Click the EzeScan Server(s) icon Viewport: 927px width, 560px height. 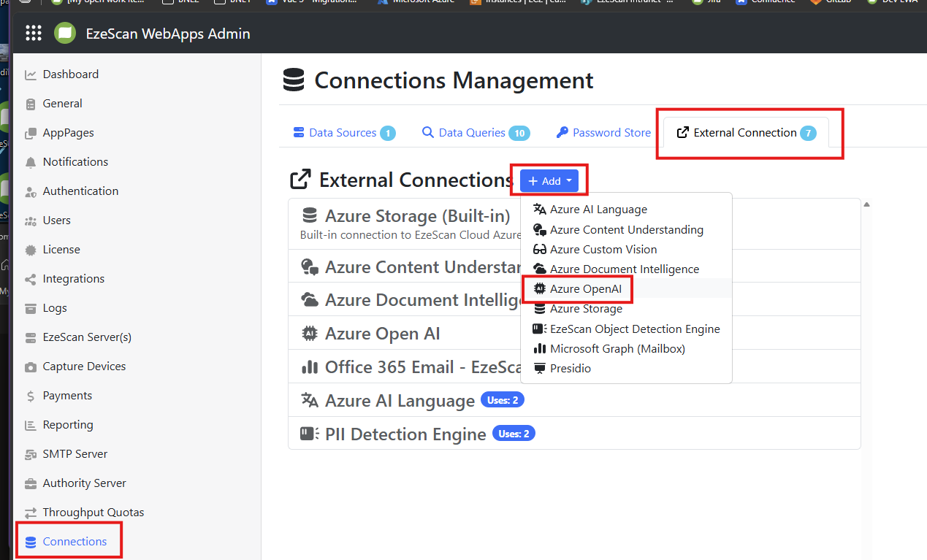pyautogui.click(x=31, y=337)
